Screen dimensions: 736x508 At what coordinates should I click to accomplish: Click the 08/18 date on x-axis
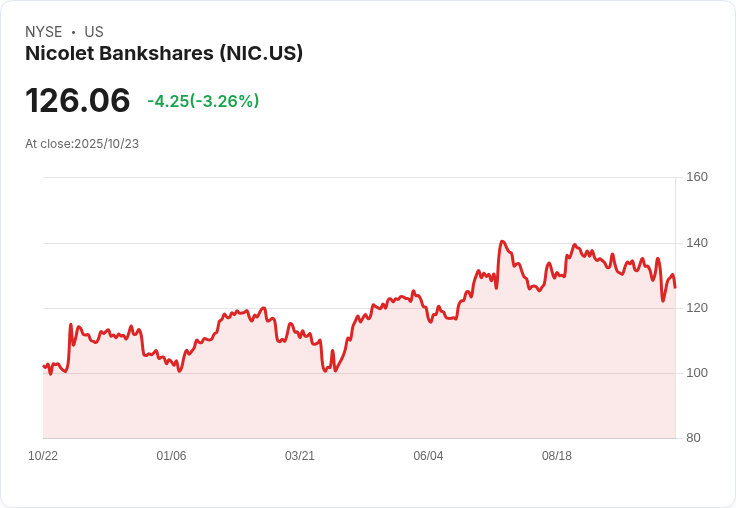coord(557,456)
